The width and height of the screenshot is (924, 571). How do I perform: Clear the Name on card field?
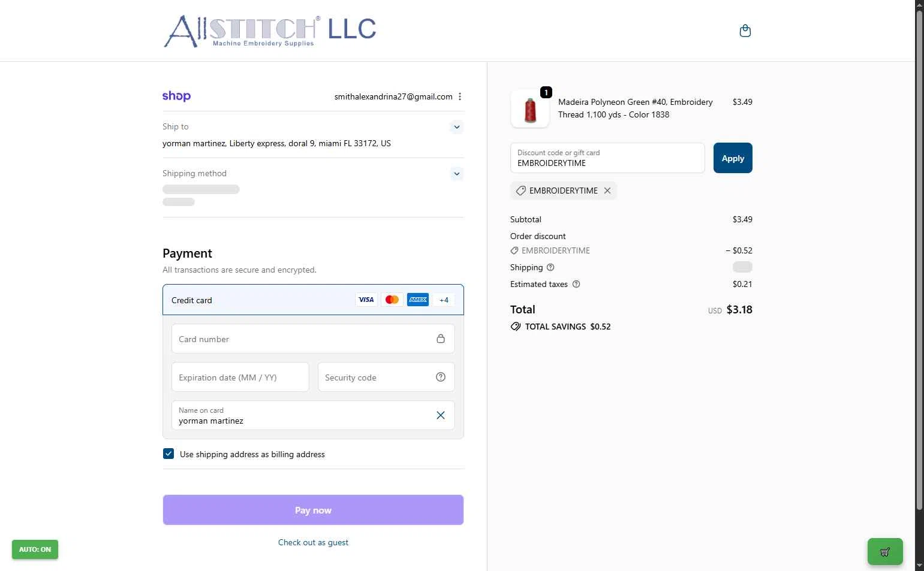click(441, 415)
